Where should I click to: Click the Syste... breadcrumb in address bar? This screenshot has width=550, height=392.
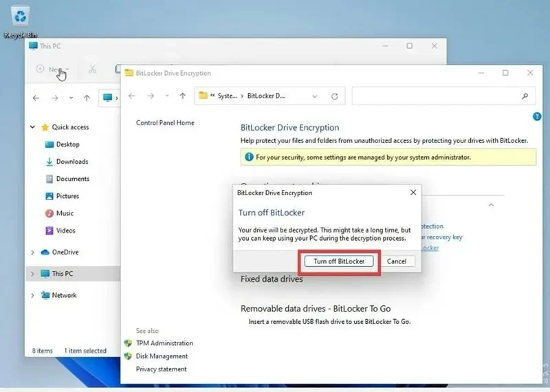228,96
